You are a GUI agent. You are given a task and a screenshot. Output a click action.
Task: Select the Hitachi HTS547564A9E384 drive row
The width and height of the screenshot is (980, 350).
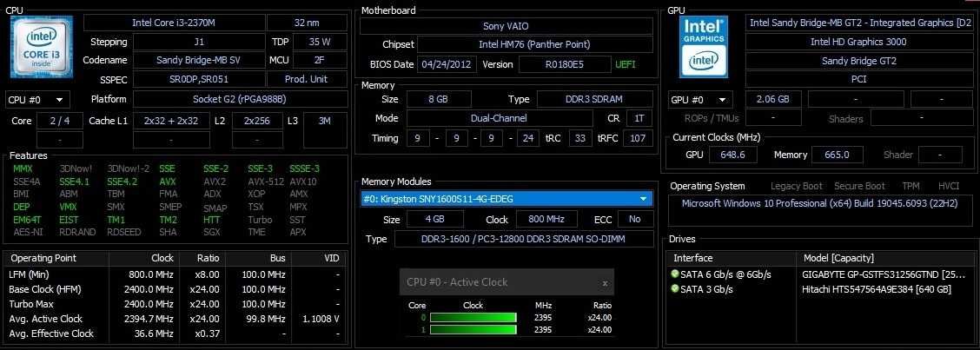click(823, 289)
